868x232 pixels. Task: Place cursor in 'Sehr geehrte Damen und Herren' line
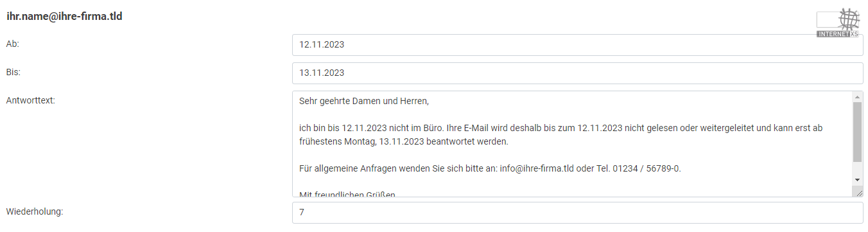363,101
